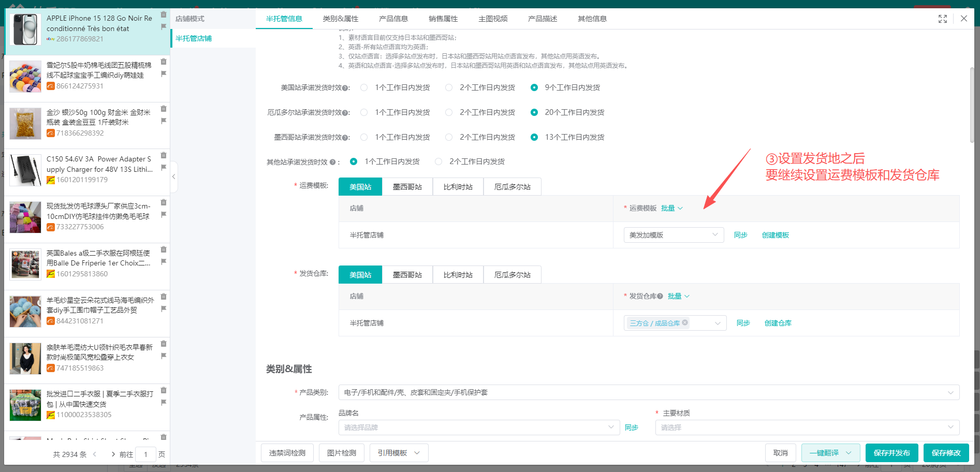The height and width of the screenshot is (472, 980).
Task: Click the help icon beside 发货仓库
Action: pyautogui.click(x=660, y=296)
